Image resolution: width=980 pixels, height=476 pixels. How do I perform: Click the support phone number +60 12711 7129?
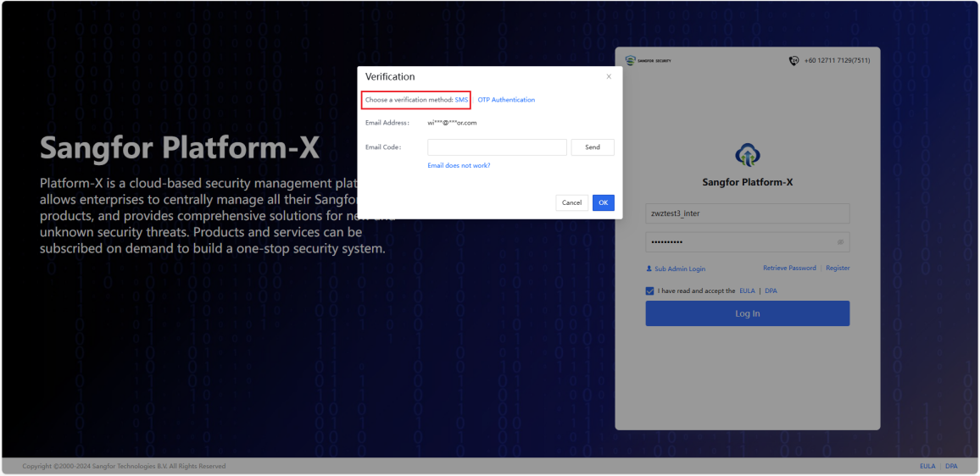coord(837,61)
